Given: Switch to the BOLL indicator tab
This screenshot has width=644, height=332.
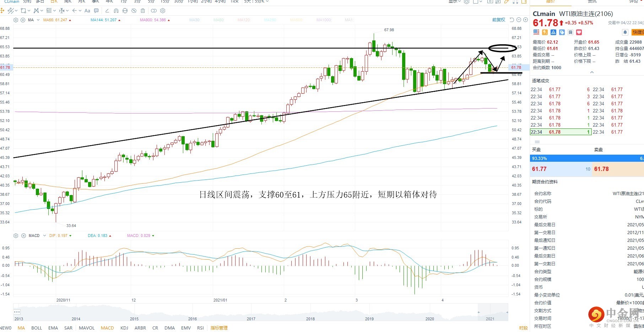Looking at the screenshot, I should (37, 328).
